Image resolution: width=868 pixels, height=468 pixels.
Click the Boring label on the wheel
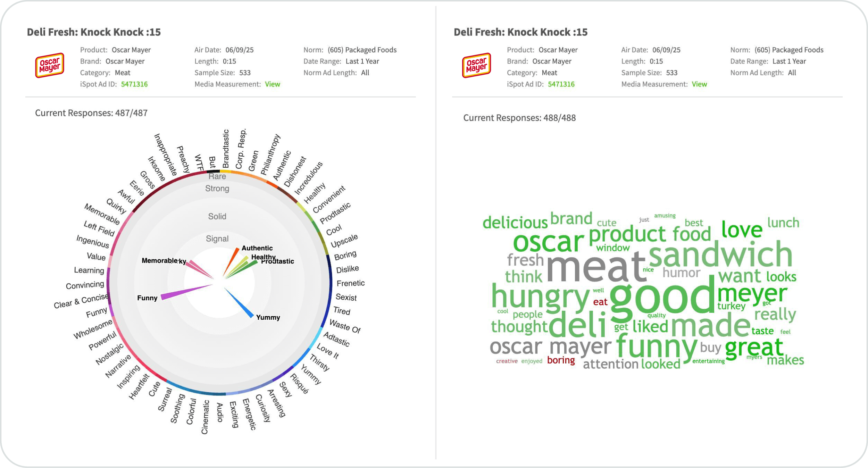pyautogui.click(x=345, y=255)
